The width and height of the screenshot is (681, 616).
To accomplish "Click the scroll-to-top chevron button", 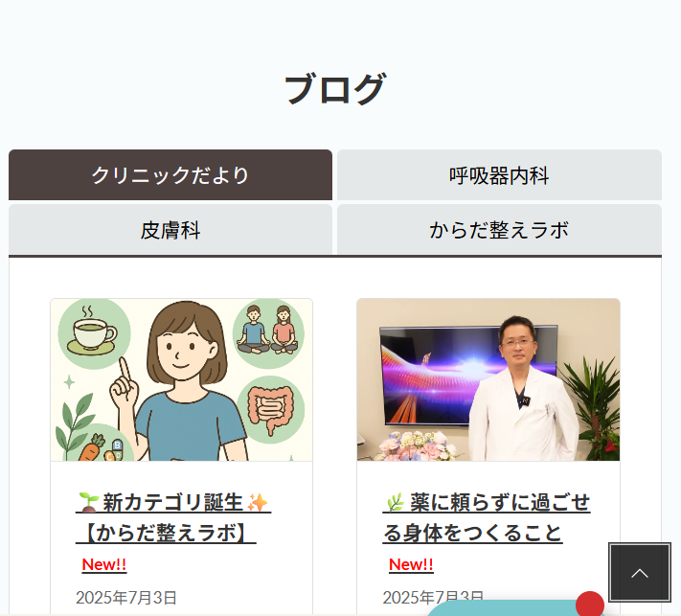I will click(639, 572).
